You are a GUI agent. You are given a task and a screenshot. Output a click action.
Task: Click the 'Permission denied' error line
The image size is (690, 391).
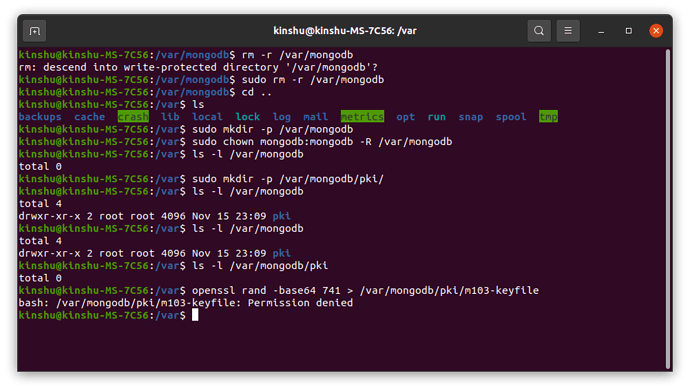coord(186,303)
